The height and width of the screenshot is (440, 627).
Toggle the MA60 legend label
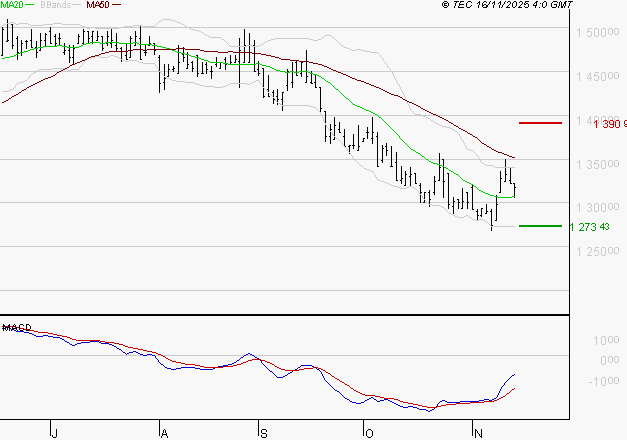click(97, 5)
